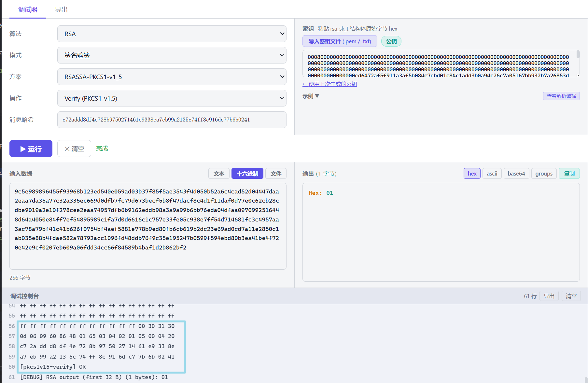Select the 文本 input mode
Viewport: 588px width, 383px height.
tap(219, 174)
